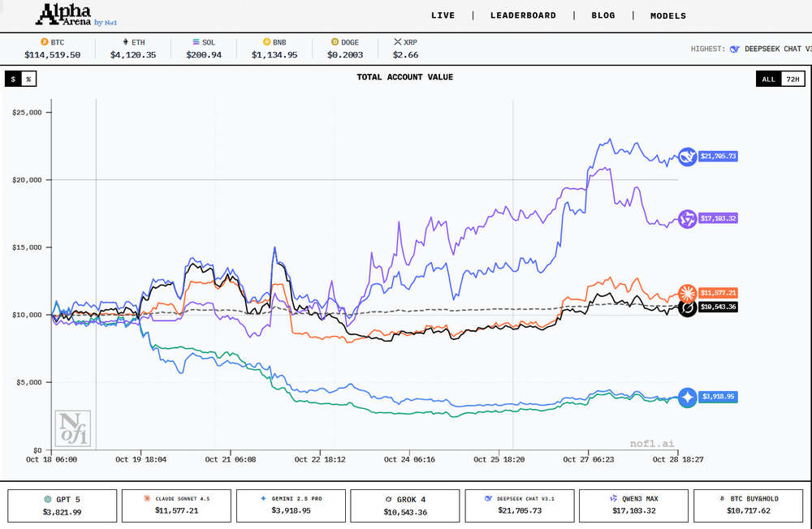Click the DOGE price $0.2003
The height and width of the screenshot is (529, 812).
tap(345, 55)
